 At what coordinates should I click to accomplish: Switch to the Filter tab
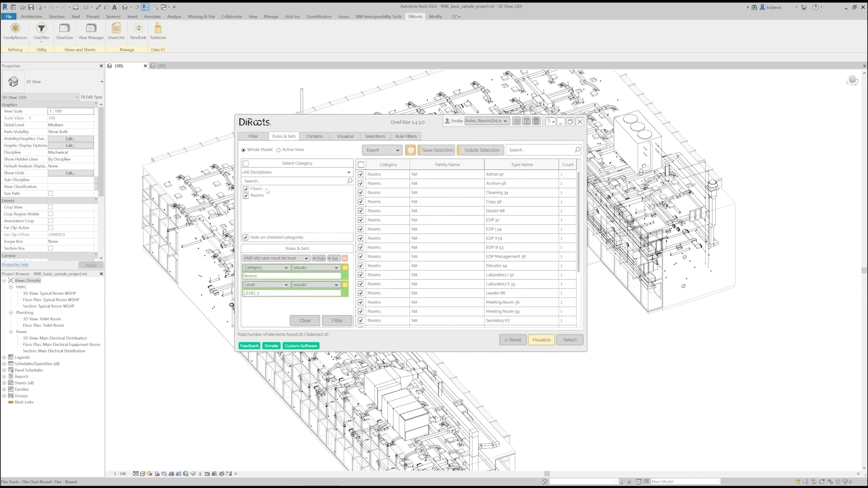pyautogui.click(x=253, y=136)
